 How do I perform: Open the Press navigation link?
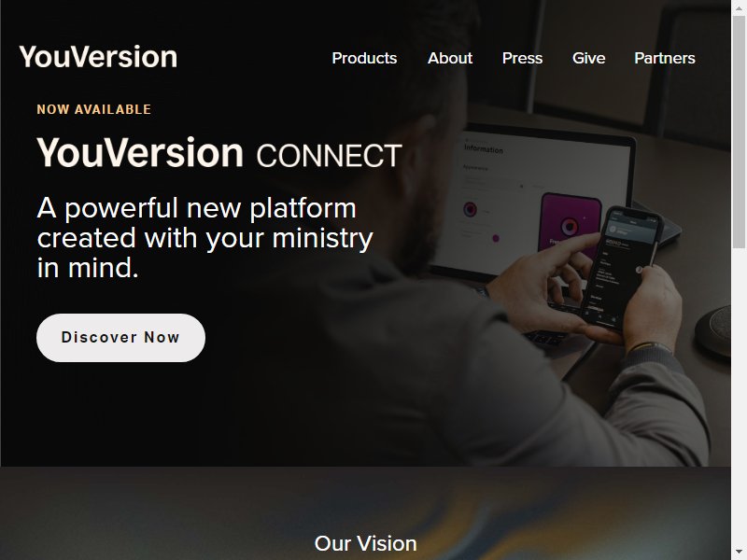pyautogui.click(x=522, y=58)
